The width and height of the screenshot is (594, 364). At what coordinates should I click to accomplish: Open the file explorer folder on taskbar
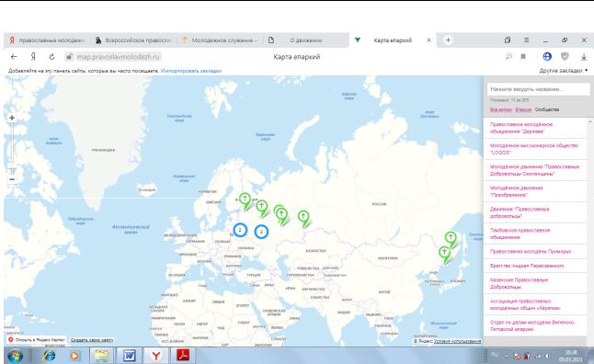(101, 356)
